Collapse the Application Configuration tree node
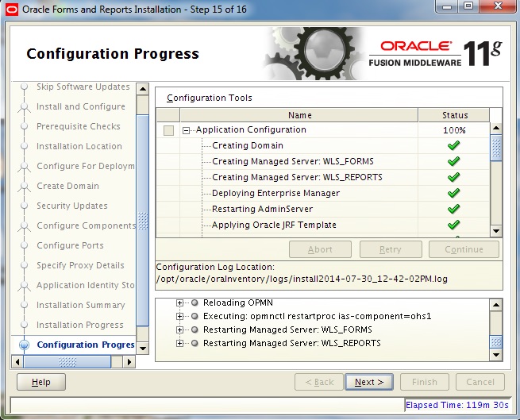Viewport: 520px width, 420px height. coord(187,130)
